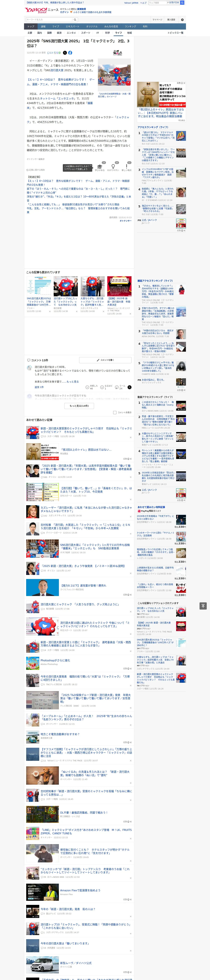
Task: Open the みんなの意見 navigation item
Action: pos(111,27)
